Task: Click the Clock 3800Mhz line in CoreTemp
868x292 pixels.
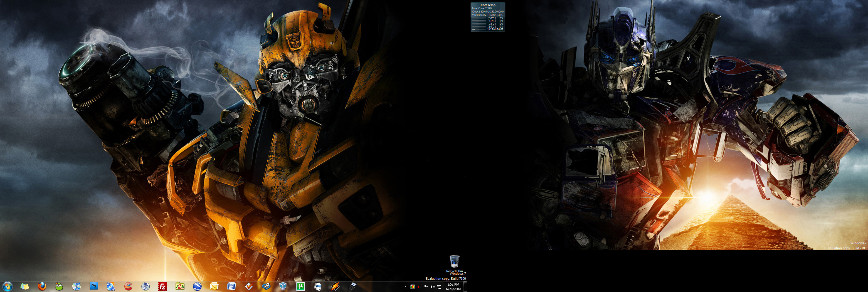Action: [x=488, y=12]
